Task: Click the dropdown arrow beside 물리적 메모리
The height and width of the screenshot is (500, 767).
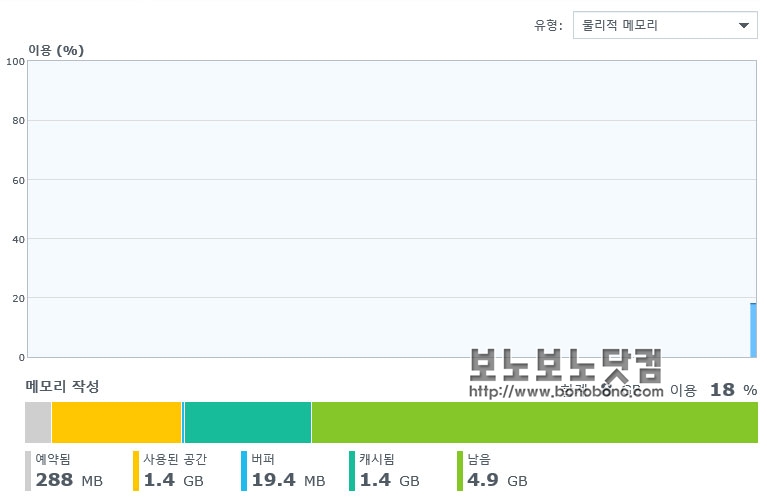Action: (x=744, y=25)
